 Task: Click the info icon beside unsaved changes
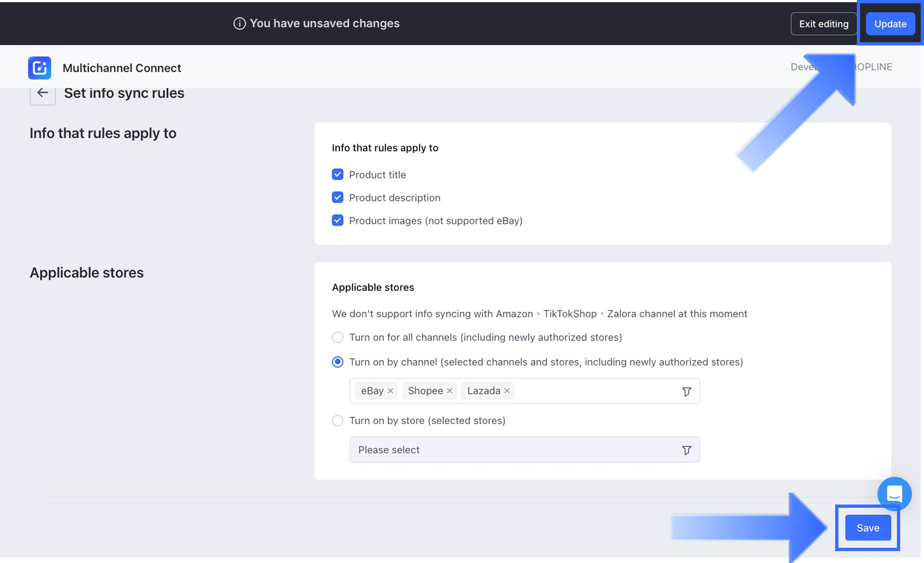pyautogui.click(x=239, y=23)
